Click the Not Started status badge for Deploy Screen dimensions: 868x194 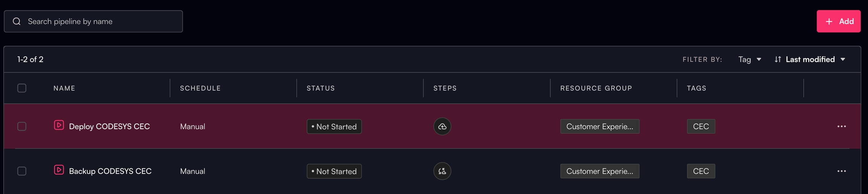click(x=334, y=127)
